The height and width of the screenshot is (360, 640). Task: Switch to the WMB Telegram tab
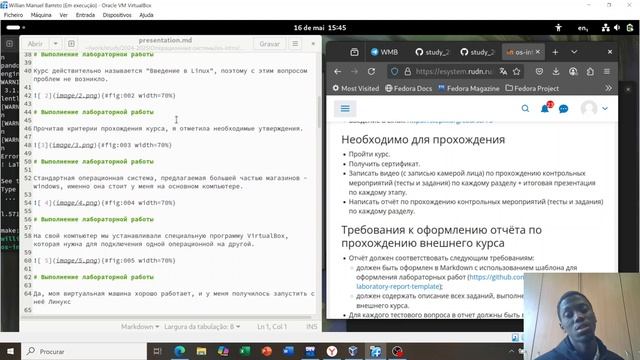coord(384,52)
